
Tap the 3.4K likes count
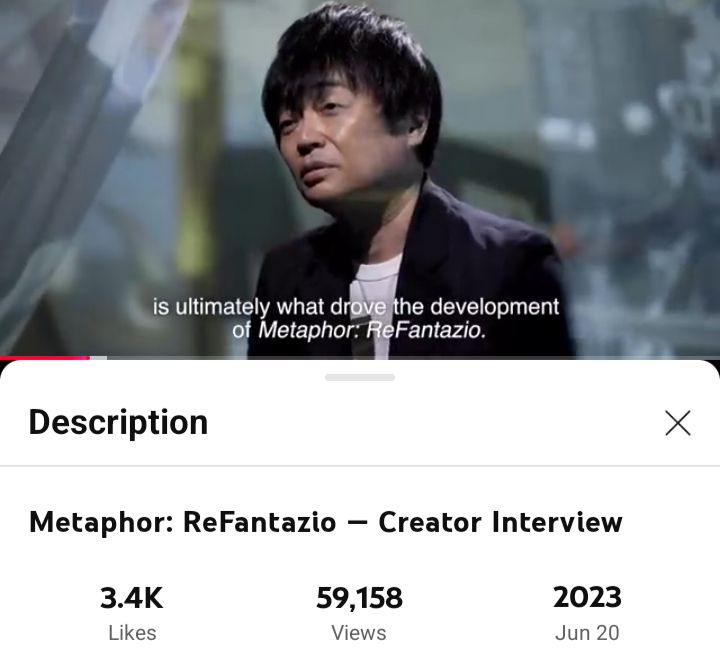point(132,598)
